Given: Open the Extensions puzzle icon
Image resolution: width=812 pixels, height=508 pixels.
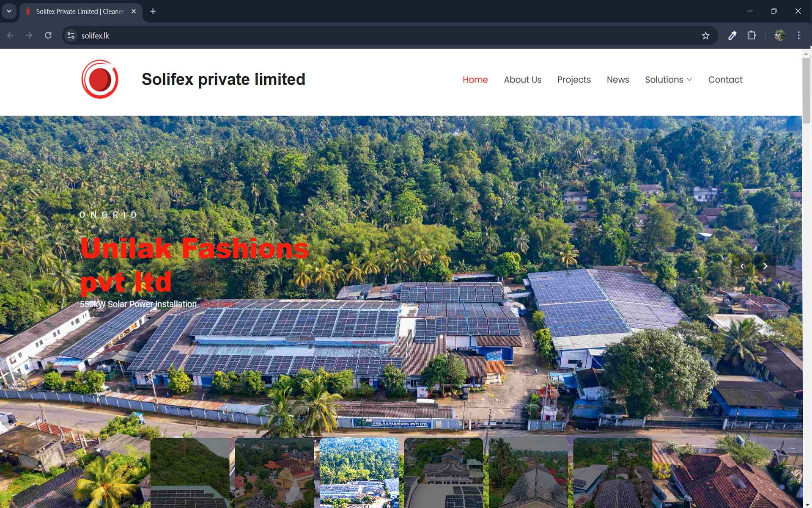Looking at the screenshot, I should pos(752,36).
